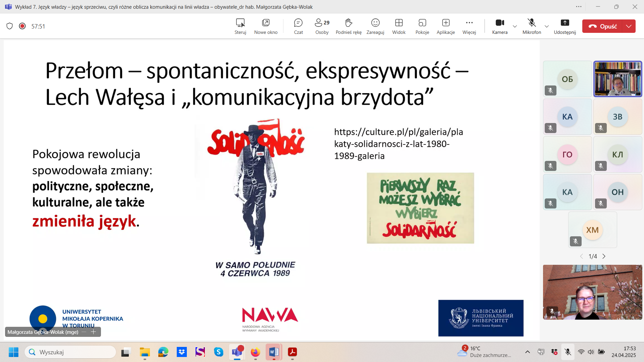The width and height of the screenshot is (644, 362).
Task: Raise hand with Podnieś rękę
Action: pyautogui.click(x=348, y=26)
